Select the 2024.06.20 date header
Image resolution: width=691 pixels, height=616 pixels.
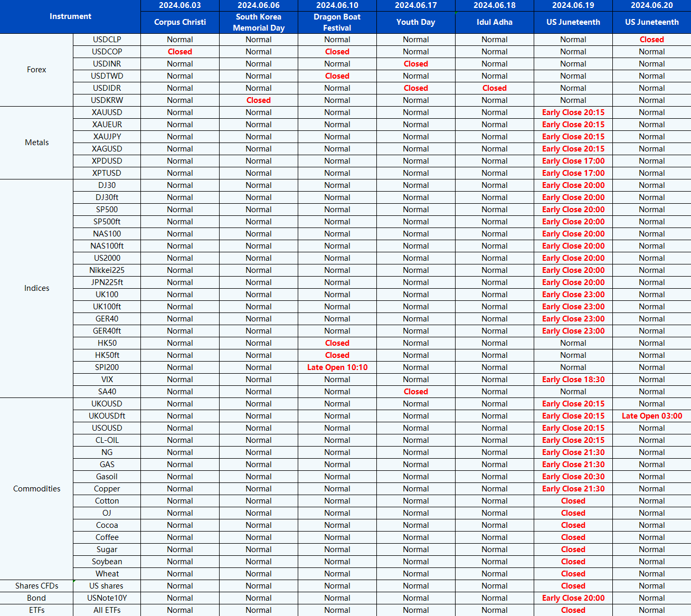(651, 5)
